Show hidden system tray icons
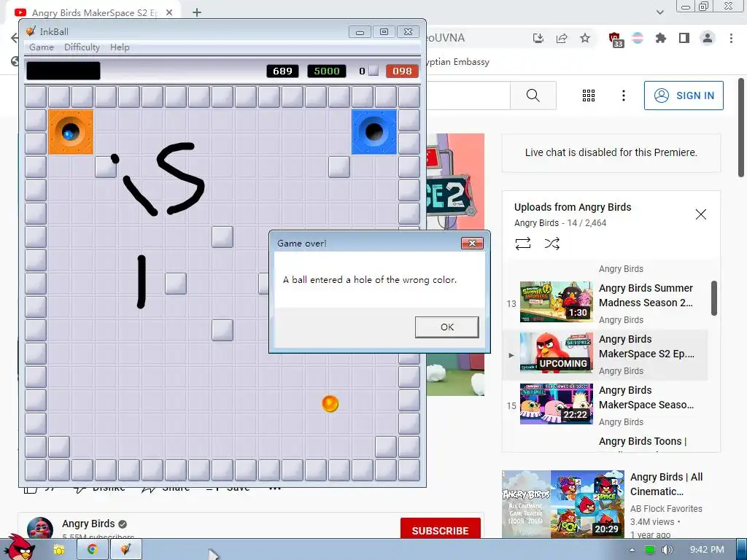The height and width of the screenshot is (560, 747). (x=632, y=550)
